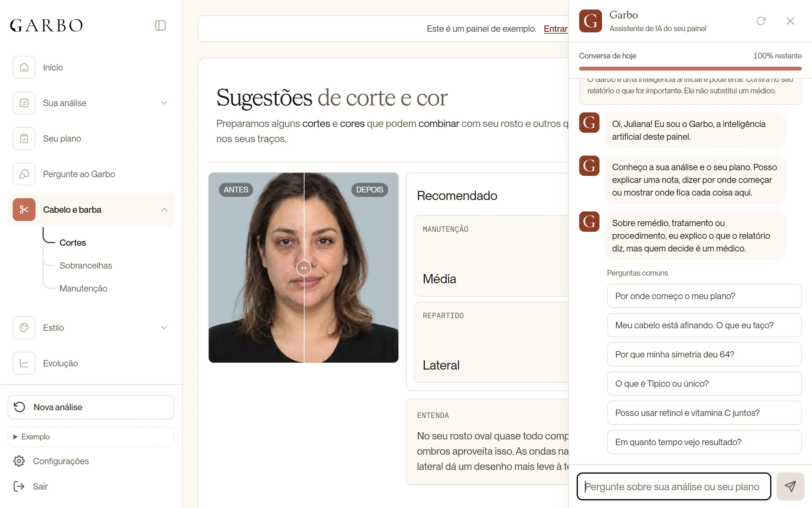Ask 'Meu cabelo está afinando. O que eu faço?'
Viewport: 812px width, 508px height.
click(704, 325)
